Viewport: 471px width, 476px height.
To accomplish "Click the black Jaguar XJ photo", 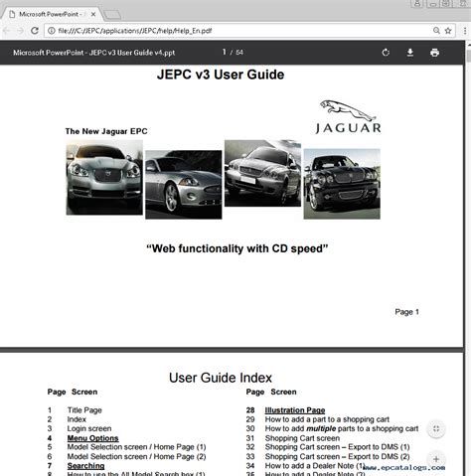I will click(342, 184).
